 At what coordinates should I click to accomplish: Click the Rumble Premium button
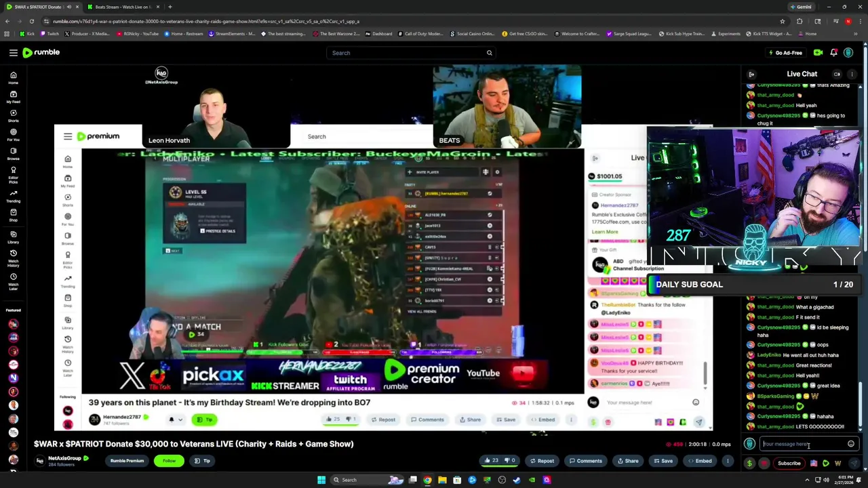click(x=127, y=461)
